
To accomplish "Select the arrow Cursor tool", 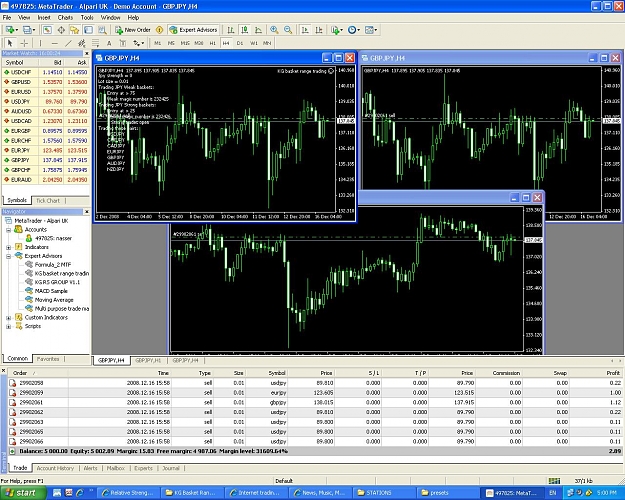I will [10, 43].
